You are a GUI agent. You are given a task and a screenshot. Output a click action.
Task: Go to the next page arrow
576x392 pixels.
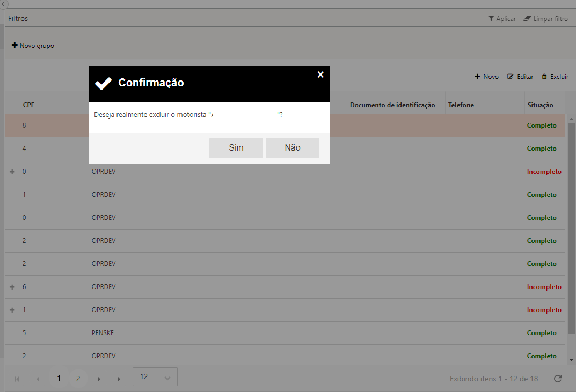click(99, 379)
